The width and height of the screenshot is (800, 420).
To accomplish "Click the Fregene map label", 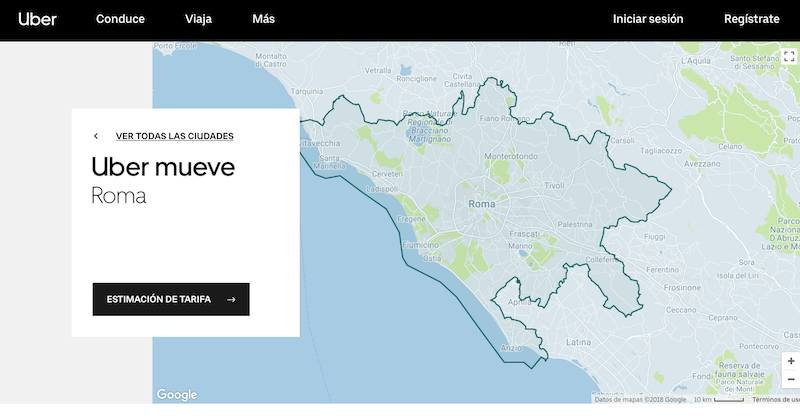I will [411, 219].
